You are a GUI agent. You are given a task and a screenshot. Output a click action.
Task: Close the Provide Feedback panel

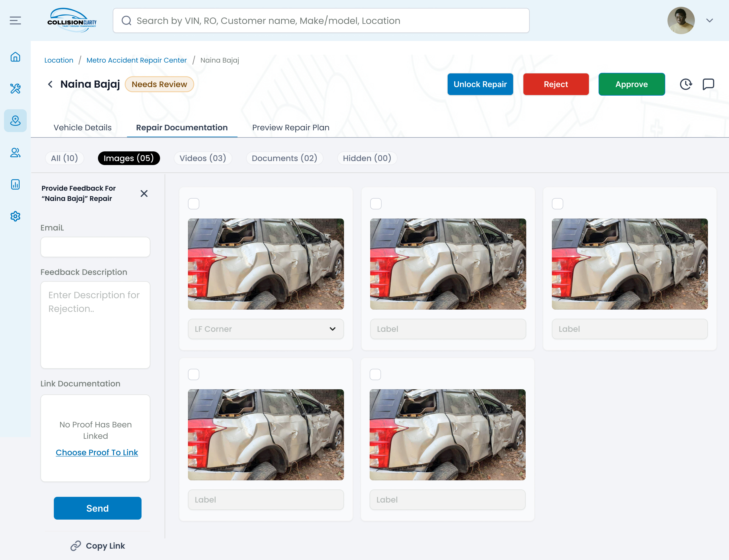pyautogui.click(x=144, y=194)
